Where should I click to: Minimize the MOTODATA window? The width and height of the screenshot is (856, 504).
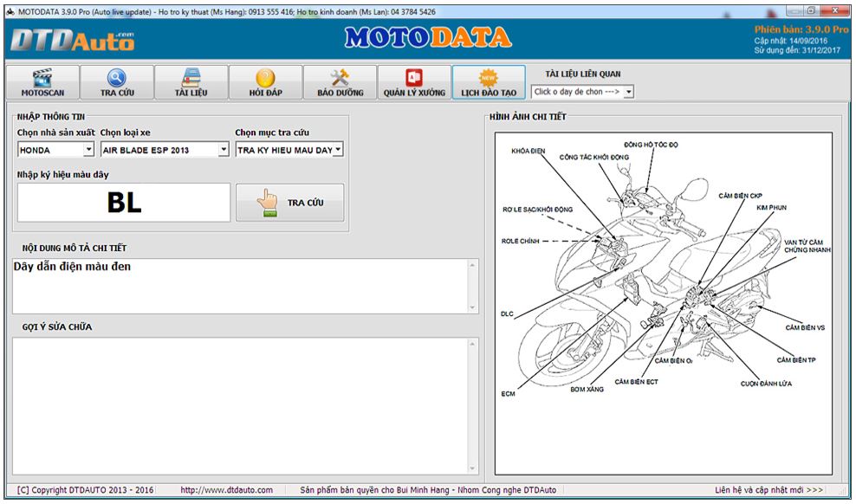pos(794,10)
